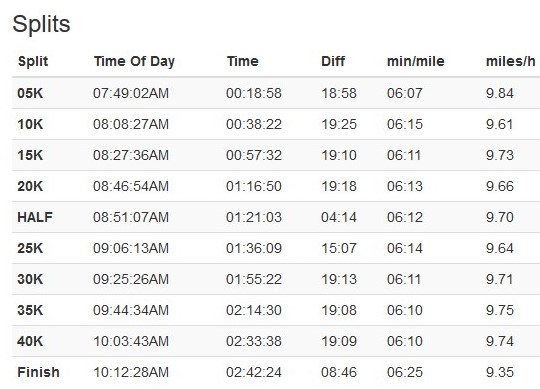Select the 30K split row label
The height and width of the screenshot is (389, 540).
30,279
